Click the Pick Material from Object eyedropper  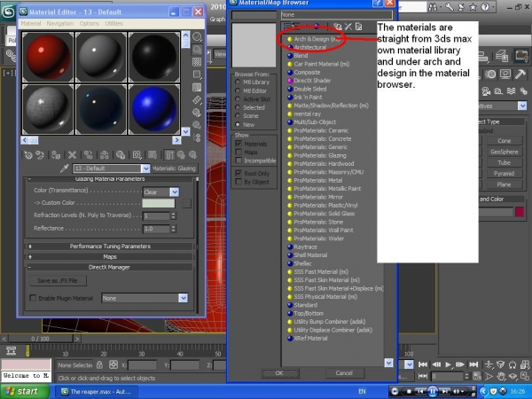(x=64, y=168)
